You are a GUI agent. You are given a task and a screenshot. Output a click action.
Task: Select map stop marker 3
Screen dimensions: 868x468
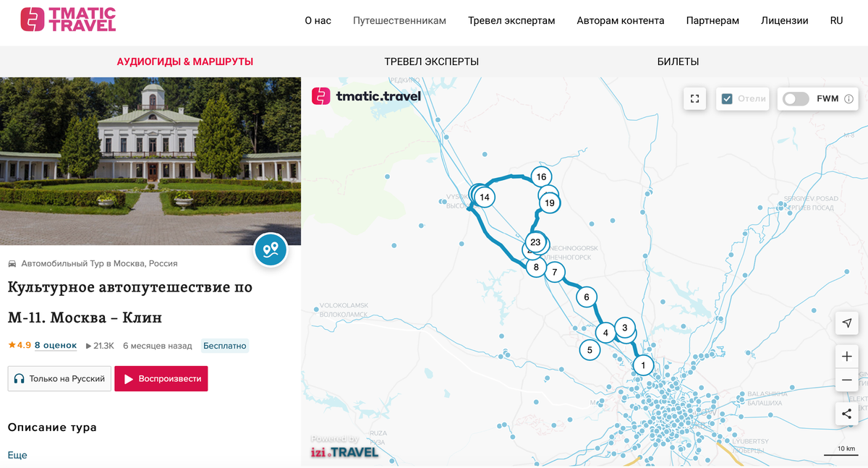coord(624,328)
